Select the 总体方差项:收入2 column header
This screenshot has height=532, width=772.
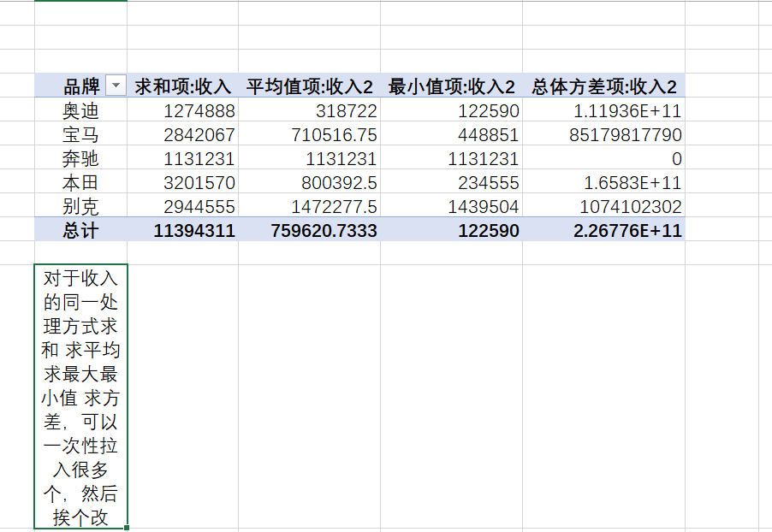(603, 86)
